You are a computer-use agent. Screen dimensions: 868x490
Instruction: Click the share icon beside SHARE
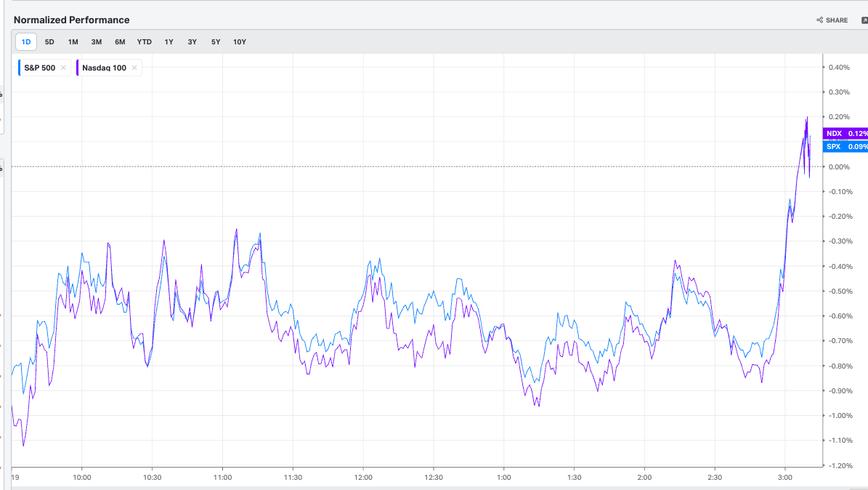coord(820,20)
